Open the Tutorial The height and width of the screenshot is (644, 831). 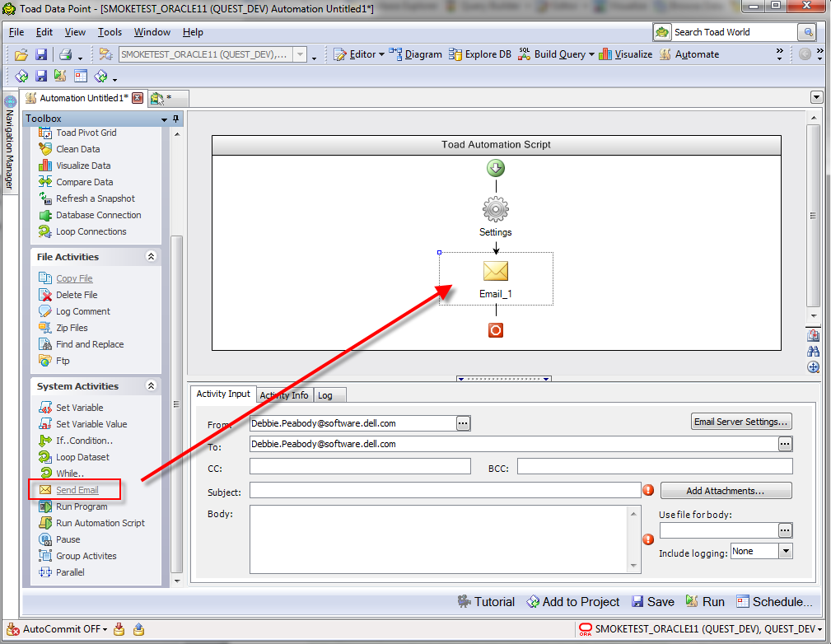[486, 602]
